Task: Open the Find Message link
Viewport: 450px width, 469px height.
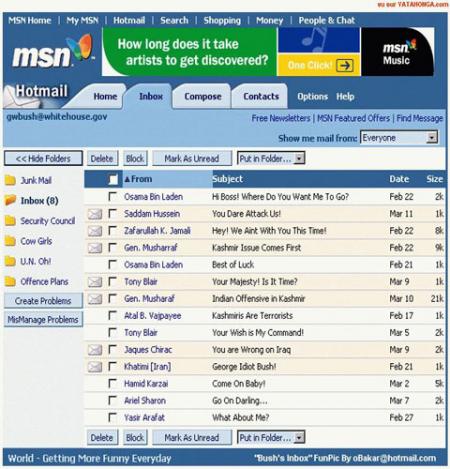Action: pos(420,118)
